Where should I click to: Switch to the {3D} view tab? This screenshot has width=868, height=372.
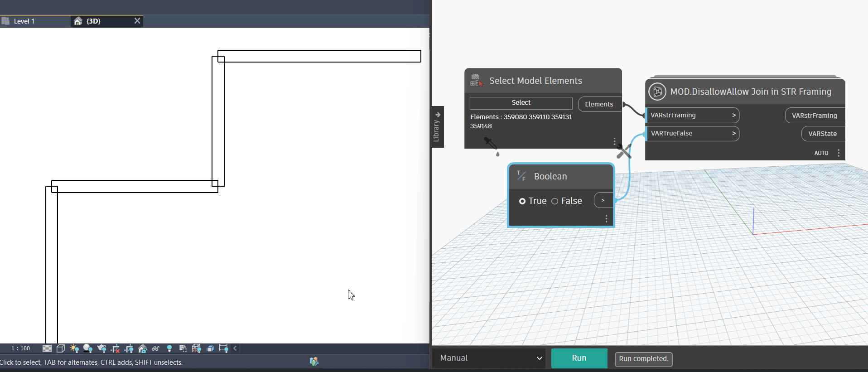(x=107, y=21)
